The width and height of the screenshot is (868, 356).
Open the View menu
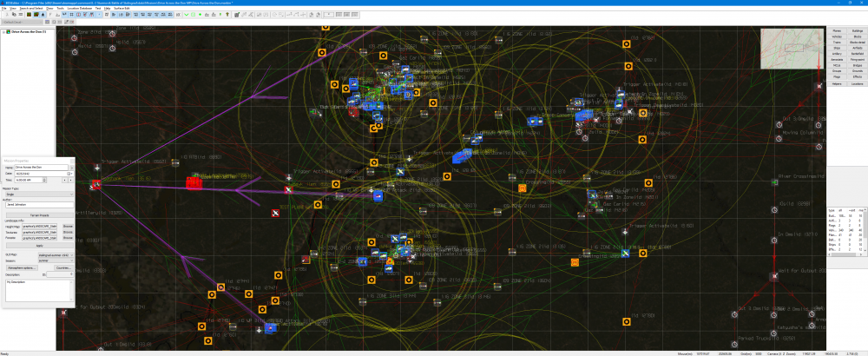(13, 9)
